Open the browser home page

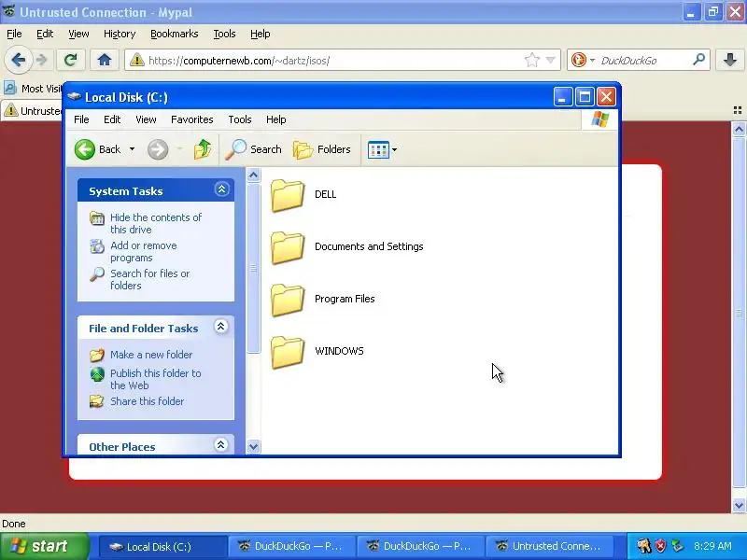[x=105, y=60]
